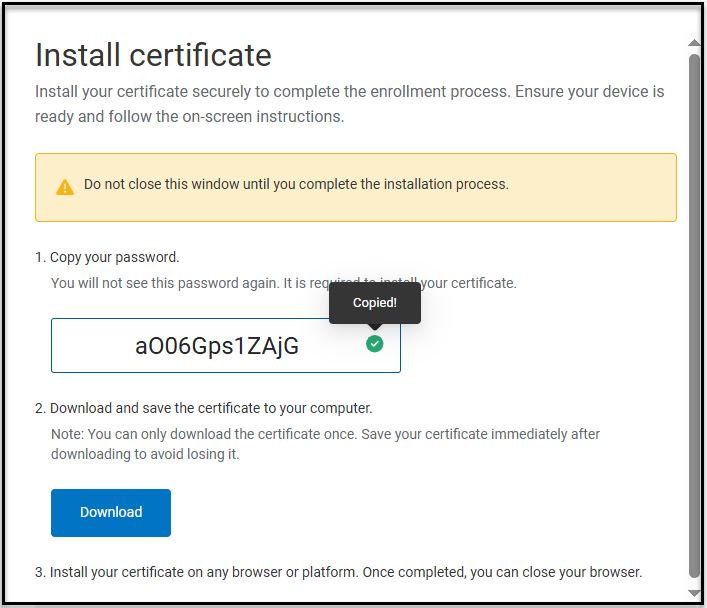Click the "Do not close this window" warning text

296,184
